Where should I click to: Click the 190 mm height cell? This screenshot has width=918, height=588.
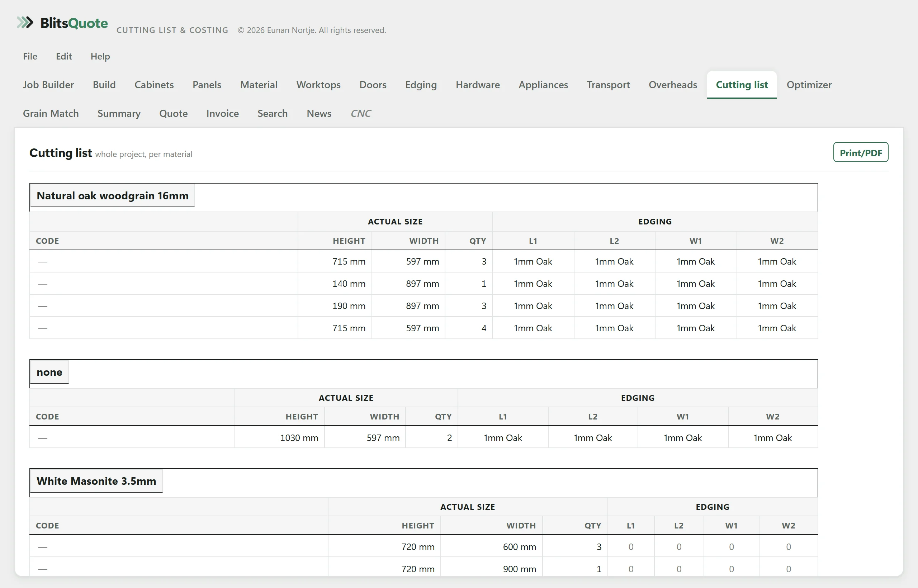335,306
